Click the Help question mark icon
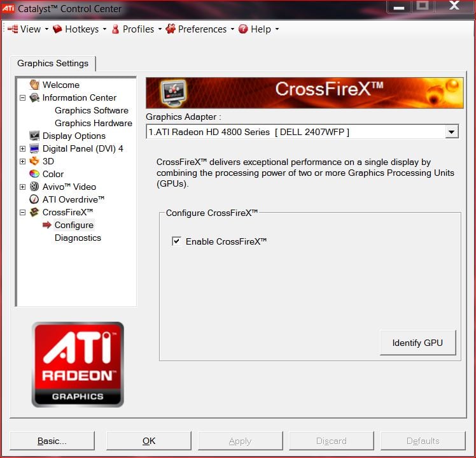The height and width of the screenshot is (458, 476). (243, 29)
